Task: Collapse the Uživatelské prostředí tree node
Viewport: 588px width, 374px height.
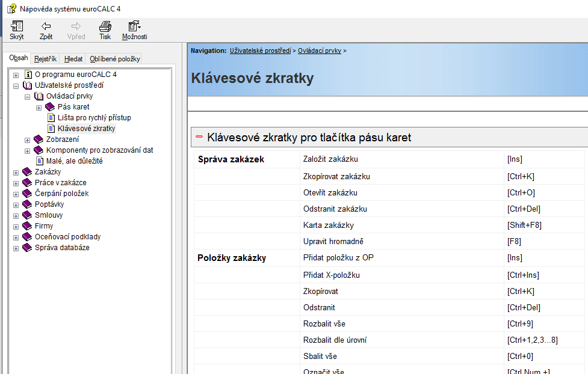Action: (x=16, y=86)
